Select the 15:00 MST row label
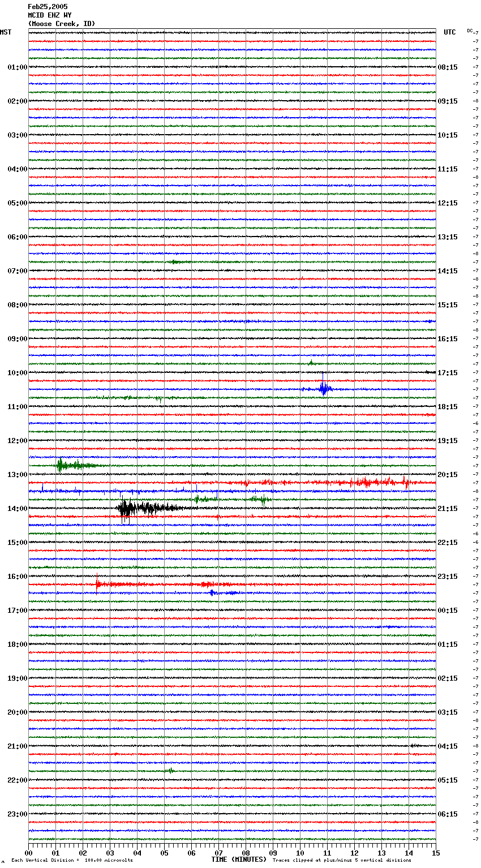This screenshot has height=868, width=481. point(18,543)
